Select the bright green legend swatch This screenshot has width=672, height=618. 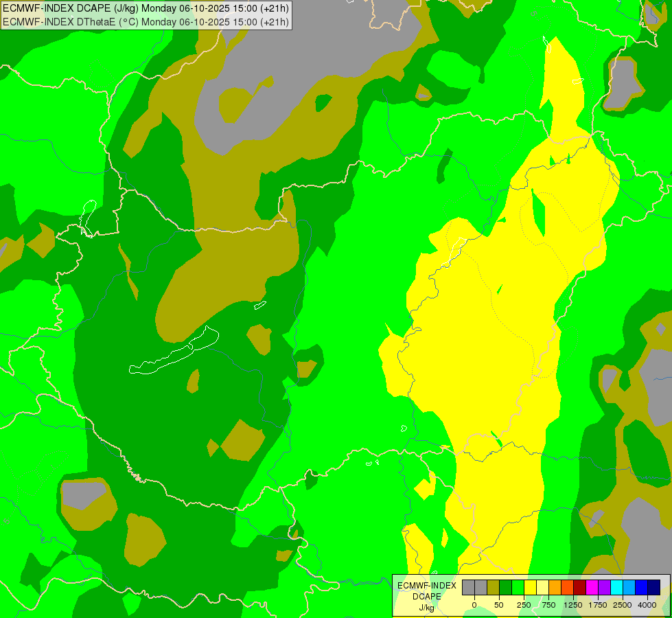pyautogui.click(x=518, y=587)
